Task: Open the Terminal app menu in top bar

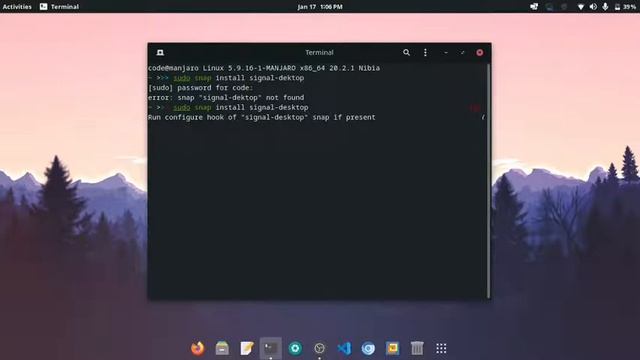Action: point(59,7)
